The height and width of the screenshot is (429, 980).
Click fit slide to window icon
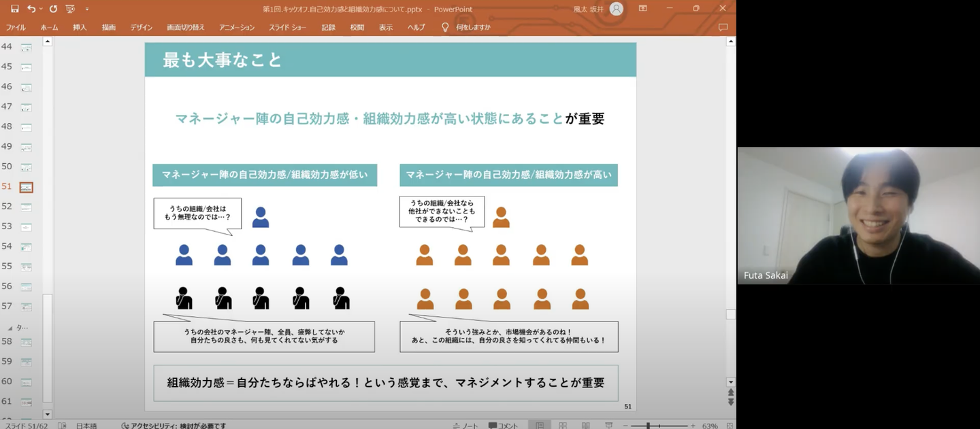point(728,426)
